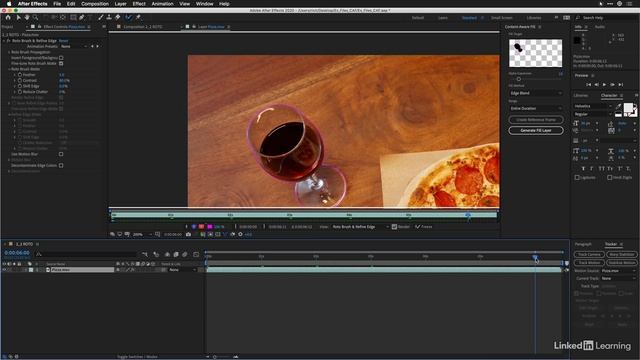Image resolution: width=640 pixels, height=360 pixels.
Task: Jump to first frame in Preview panel
Action: tap(588, 84)
